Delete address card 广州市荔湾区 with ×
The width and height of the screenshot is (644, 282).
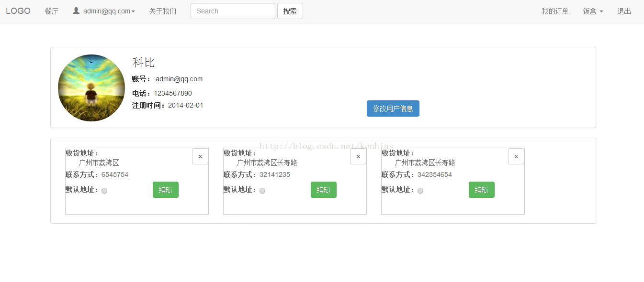tap(200, 156)
